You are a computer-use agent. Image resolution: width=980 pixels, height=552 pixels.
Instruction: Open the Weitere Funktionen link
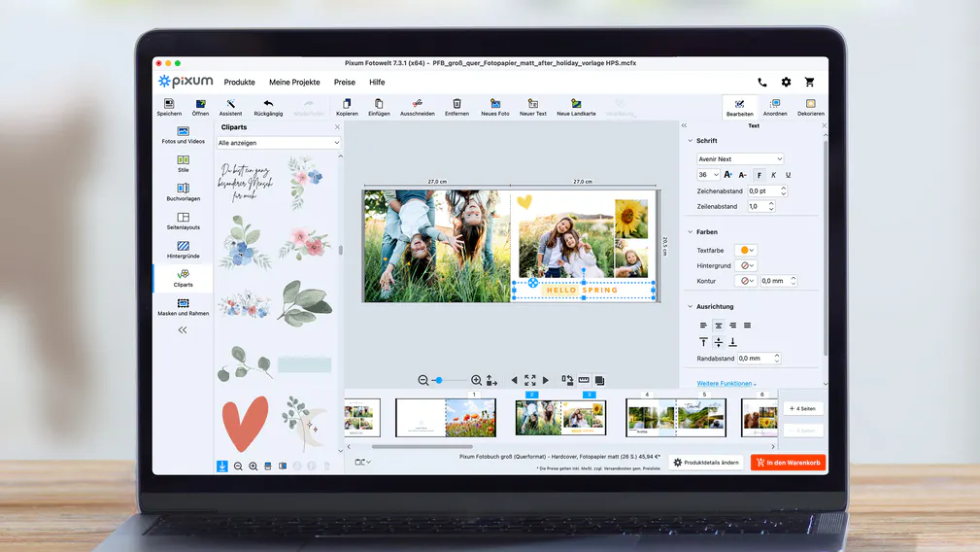coord(725,384)
